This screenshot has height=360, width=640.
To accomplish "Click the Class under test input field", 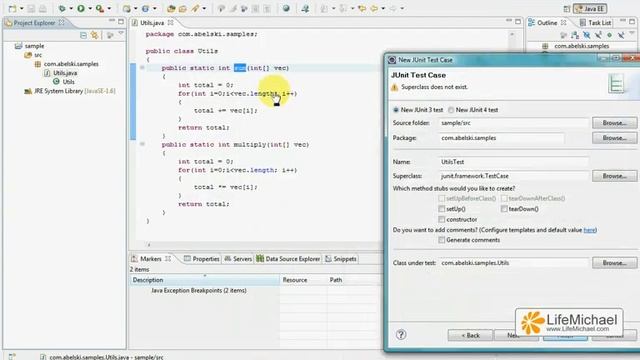I will [513, 263].
